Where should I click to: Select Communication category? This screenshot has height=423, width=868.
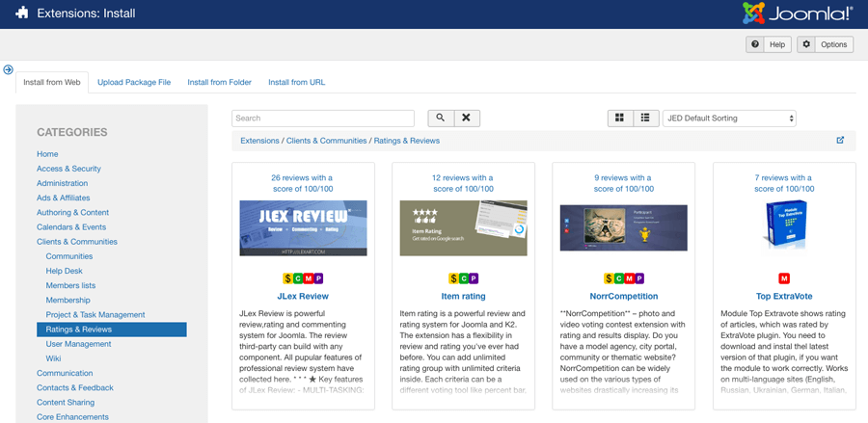coord(65,373)
